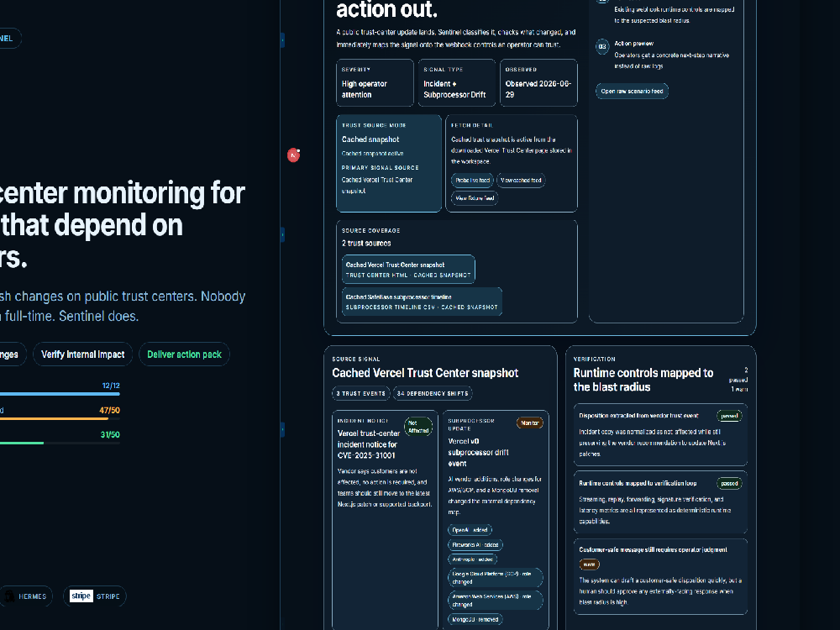Click the Severity High operator attention card

375,82
